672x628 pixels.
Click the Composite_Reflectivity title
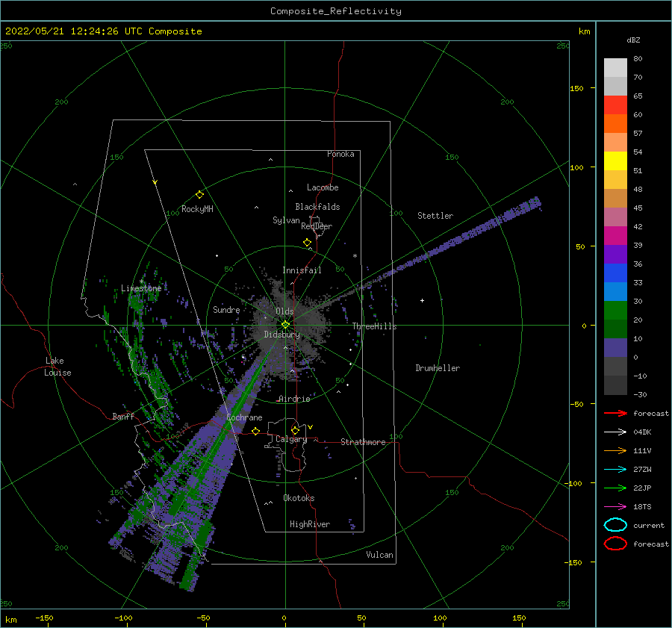pyautogui.click(x=336, y=11)
